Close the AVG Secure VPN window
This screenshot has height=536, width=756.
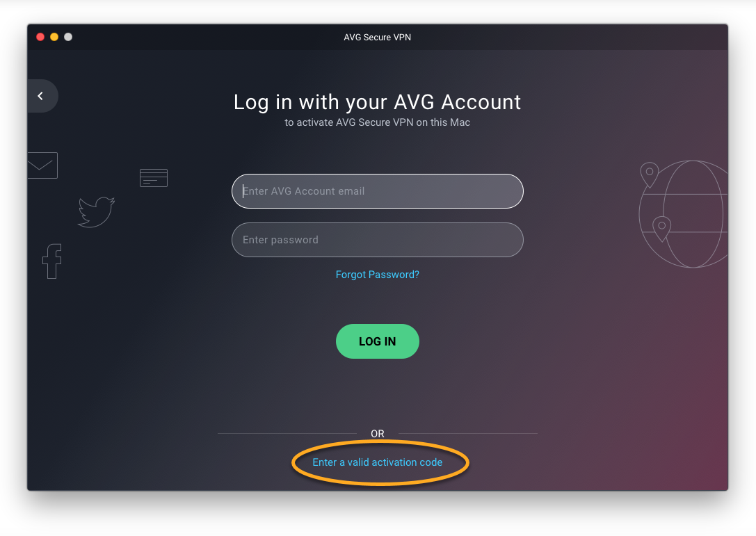point(40,37)
